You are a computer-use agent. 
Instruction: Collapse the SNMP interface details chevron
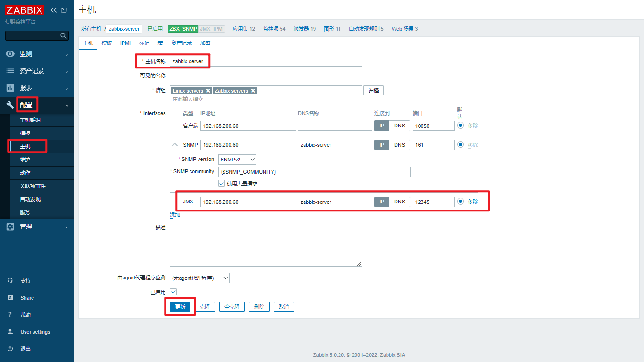tap(174, 145)
